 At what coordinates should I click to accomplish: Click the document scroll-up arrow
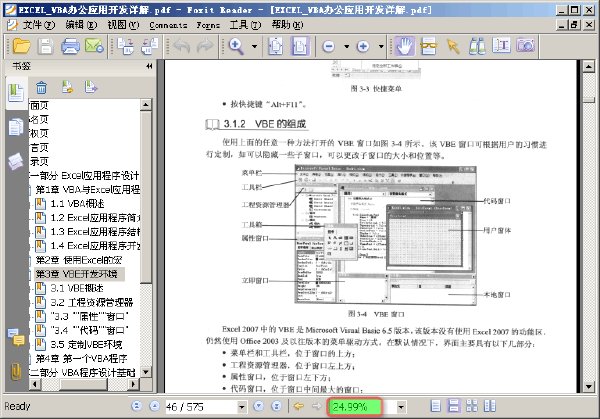click(589, 67)
